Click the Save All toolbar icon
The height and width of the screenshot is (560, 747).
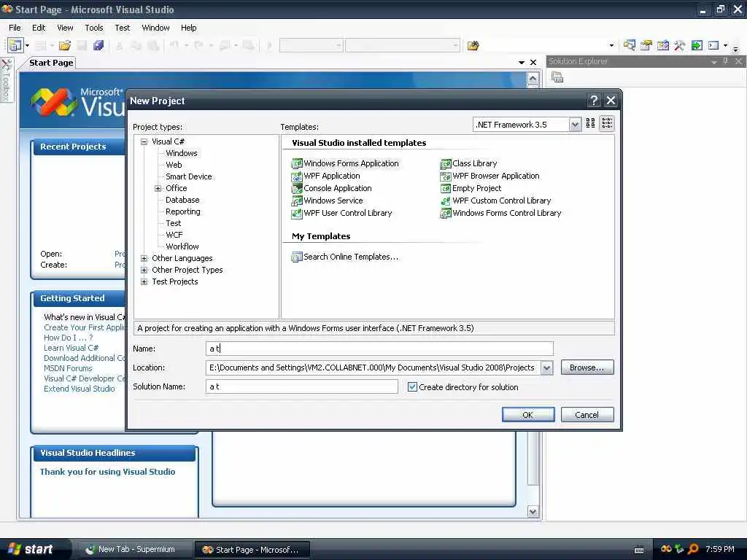click(98, 46)
